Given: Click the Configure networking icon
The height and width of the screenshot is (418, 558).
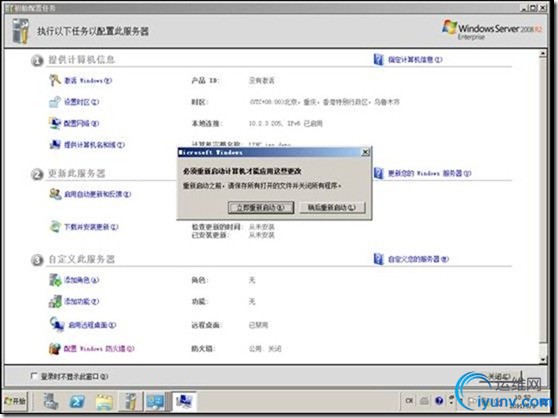Looking at the screenshot, I should coord(55,123).
